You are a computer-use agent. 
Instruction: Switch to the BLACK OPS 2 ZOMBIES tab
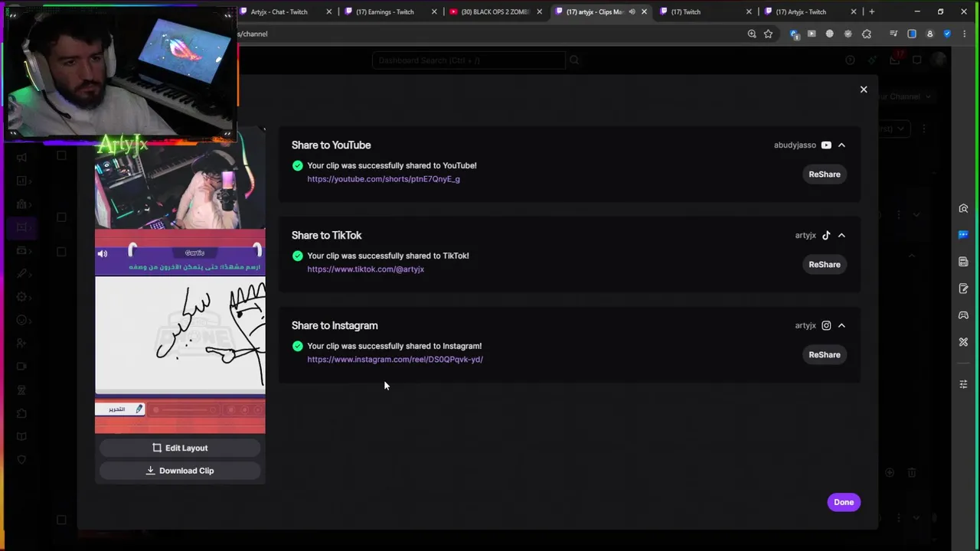(495, 11)
